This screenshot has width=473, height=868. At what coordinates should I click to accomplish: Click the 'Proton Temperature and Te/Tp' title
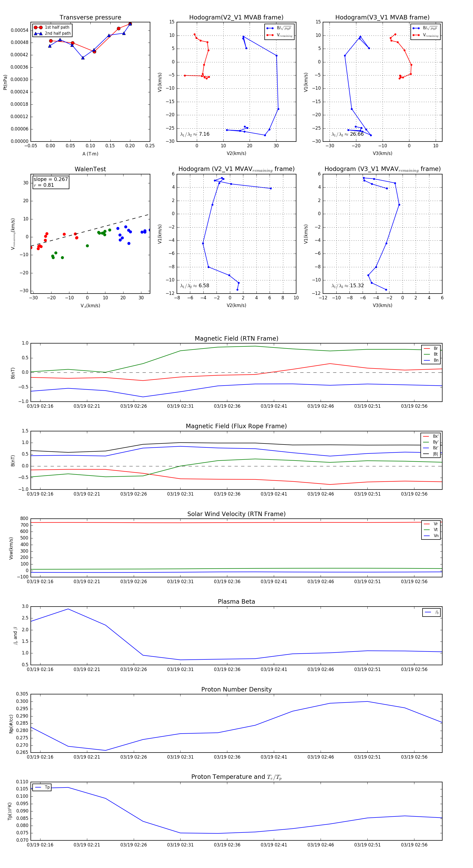point(236,777)
